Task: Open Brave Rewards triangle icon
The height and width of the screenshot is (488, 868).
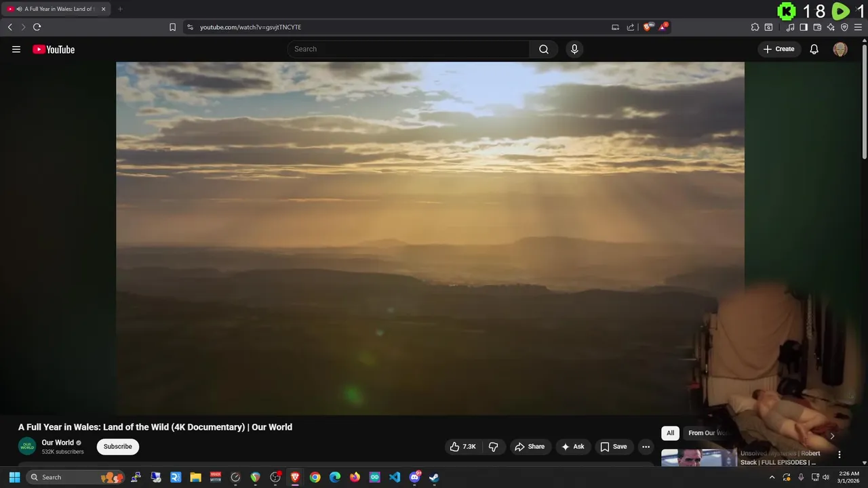Action: click(663, 27)
